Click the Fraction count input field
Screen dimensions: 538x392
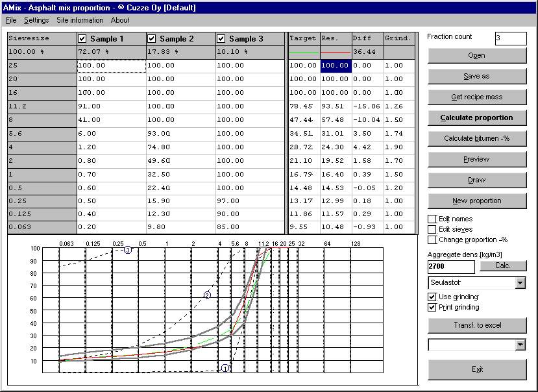(510, 38)
